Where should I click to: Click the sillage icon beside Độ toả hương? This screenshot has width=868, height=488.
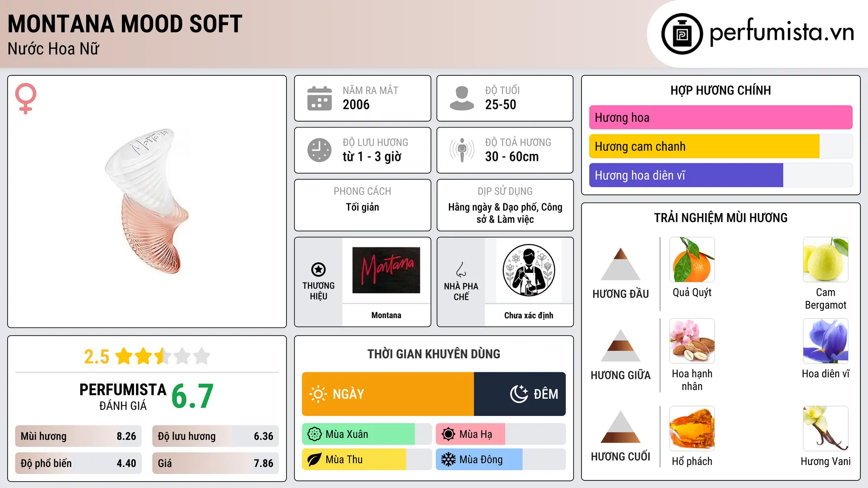462,150
